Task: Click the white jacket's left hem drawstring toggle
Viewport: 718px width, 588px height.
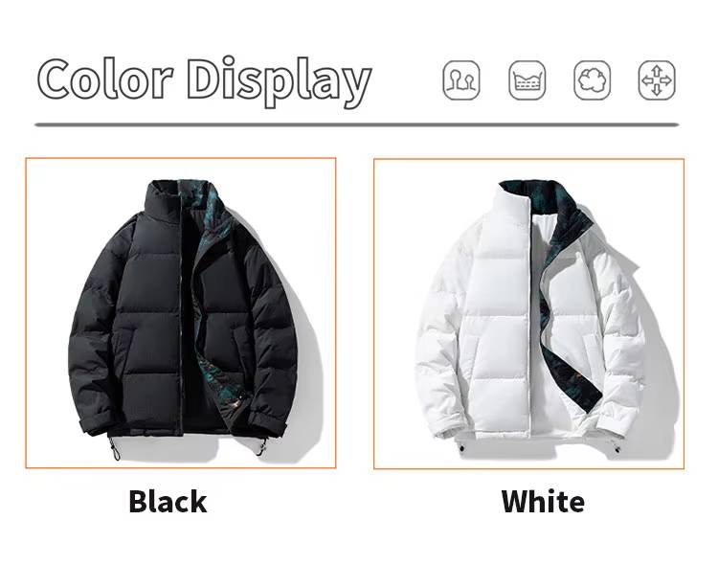Action: (x=461, y=448)
